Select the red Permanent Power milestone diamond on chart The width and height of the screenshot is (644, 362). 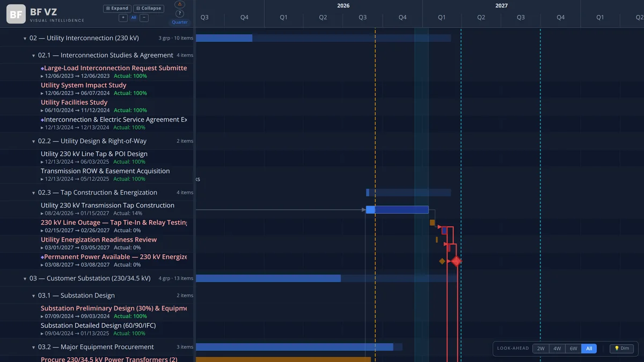456,261
